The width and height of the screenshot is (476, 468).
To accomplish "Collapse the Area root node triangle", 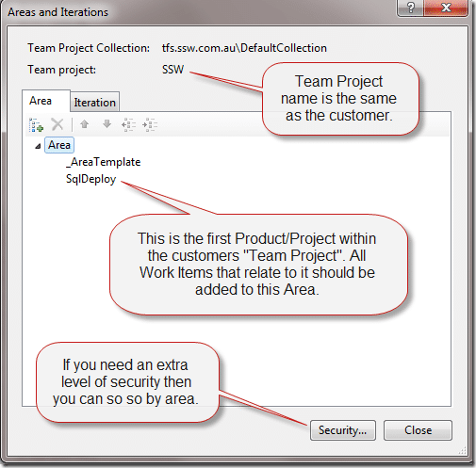I will [38, 146].
